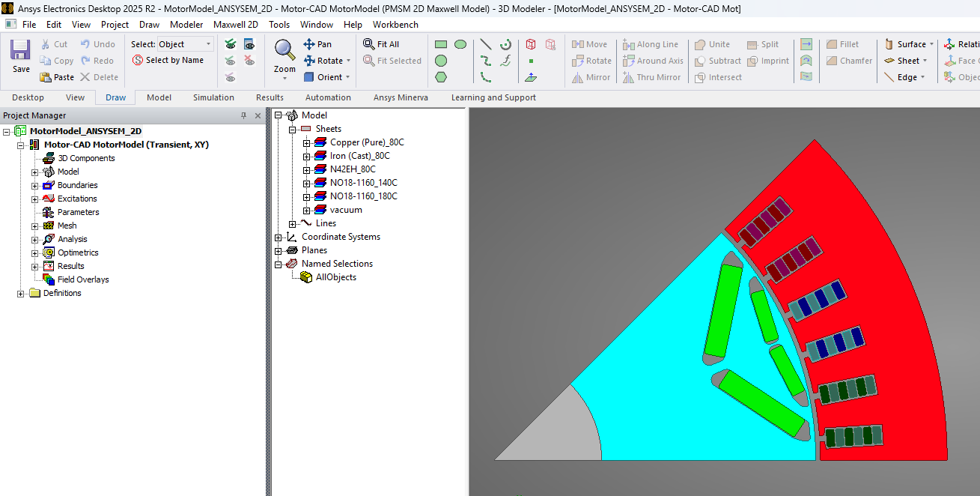Click the Boundaries icon in project tree
980x496 pixels.
pos(49,185)
